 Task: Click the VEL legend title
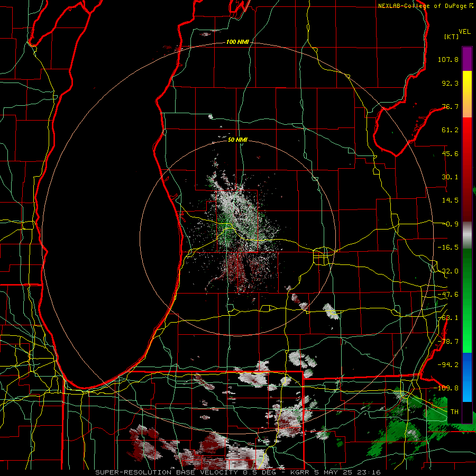pos(464,32)
